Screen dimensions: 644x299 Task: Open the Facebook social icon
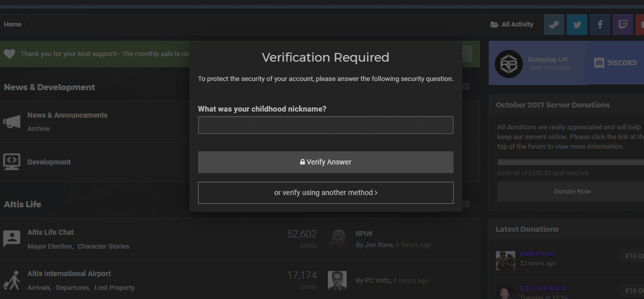[600, 24]
